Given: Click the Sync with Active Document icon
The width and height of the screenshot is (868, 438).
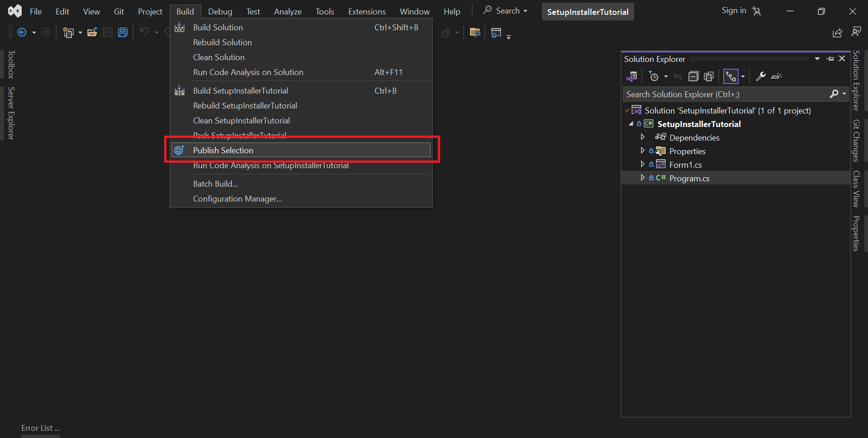Looking at the screenshot, I should [678, 76].
